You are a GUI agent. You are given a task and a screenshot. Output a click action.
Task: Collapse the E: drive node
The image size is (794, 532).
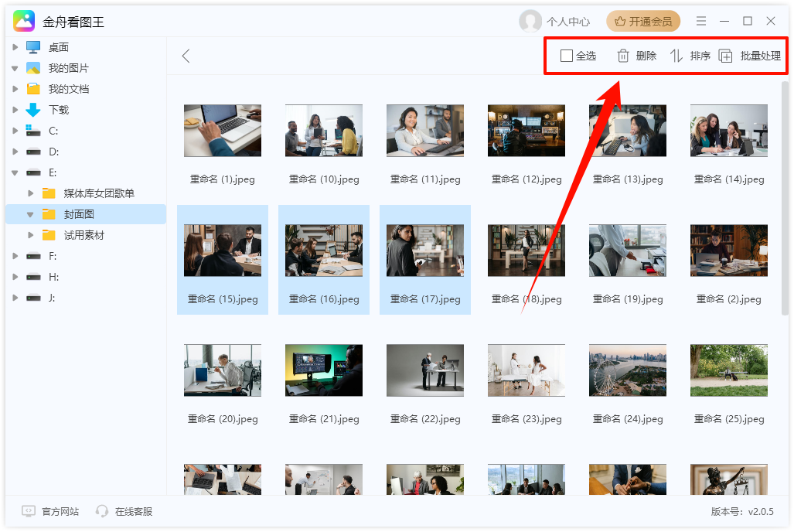15,172
